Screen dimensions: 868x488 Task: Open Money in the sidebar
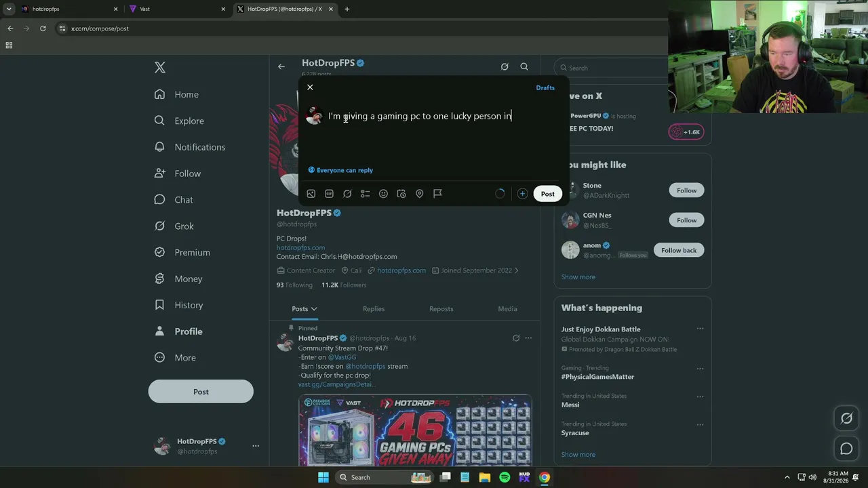coord(178,279)
